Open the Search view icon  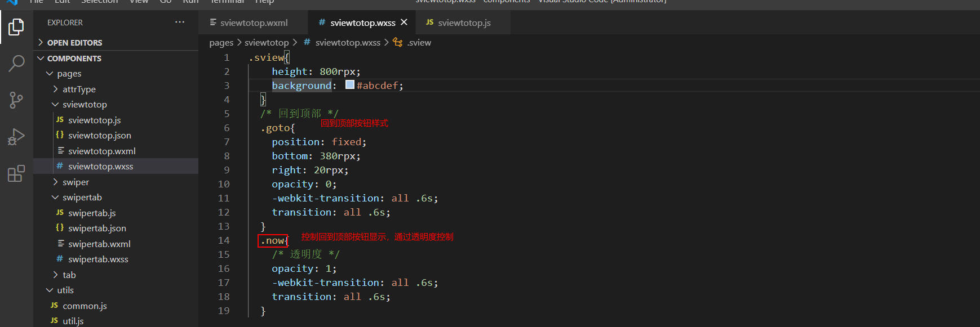click(16, 64)
